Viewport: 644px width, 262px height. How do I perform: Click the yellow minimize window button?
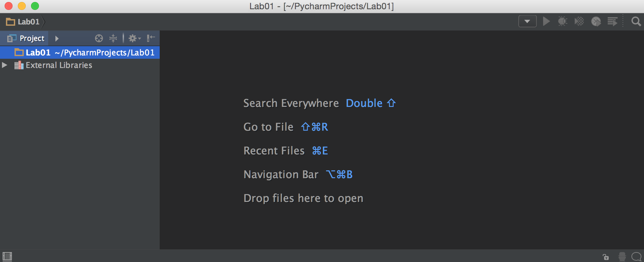[x=22, y=6]
